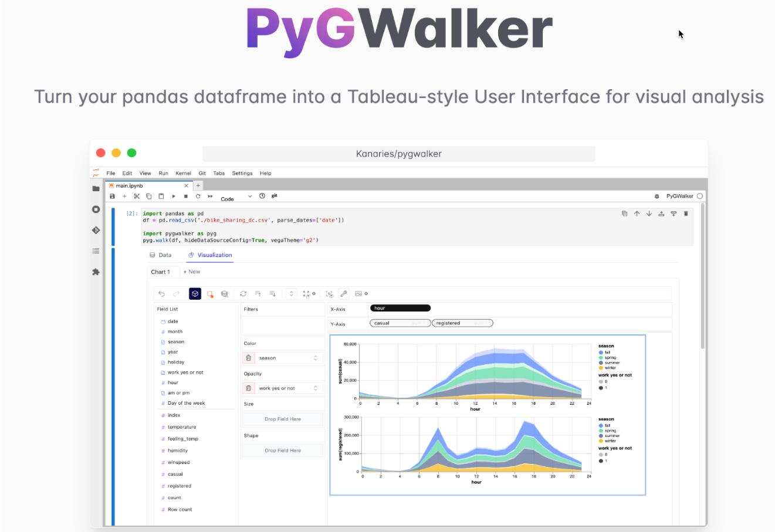Paste cell using the clipboard icon
Screen dimensions: 775x532
(x=161, y=196)
